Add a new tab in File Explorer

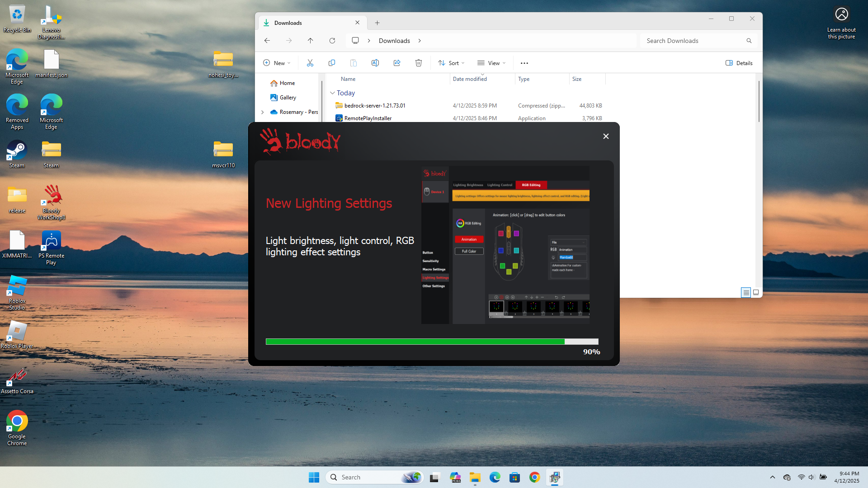pos(377,23)
